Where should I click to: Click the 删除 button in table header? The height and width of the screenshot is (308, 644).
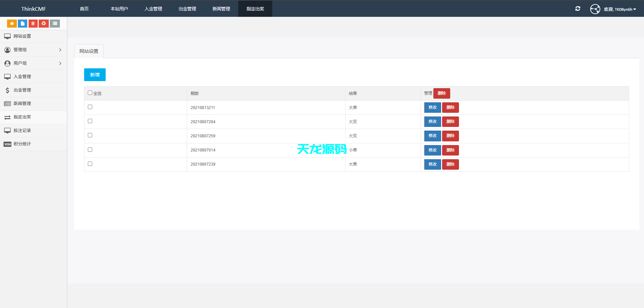(x=441, y=93)
